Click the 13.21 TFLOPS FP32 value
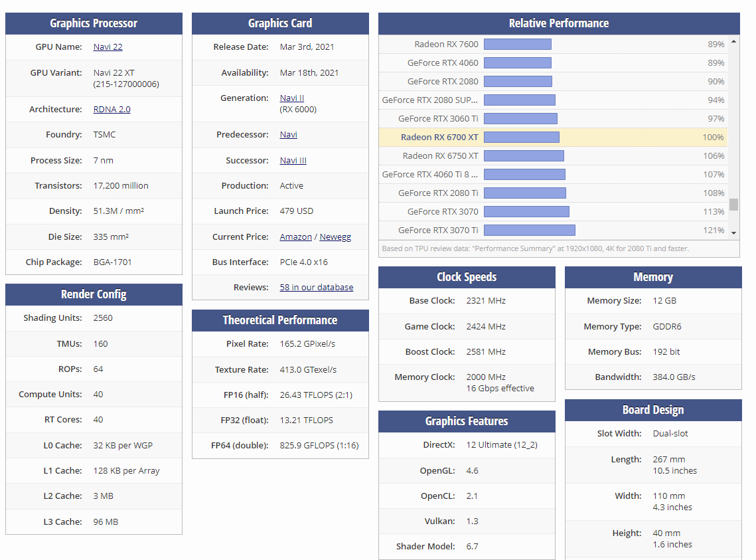 pos(307,420)
